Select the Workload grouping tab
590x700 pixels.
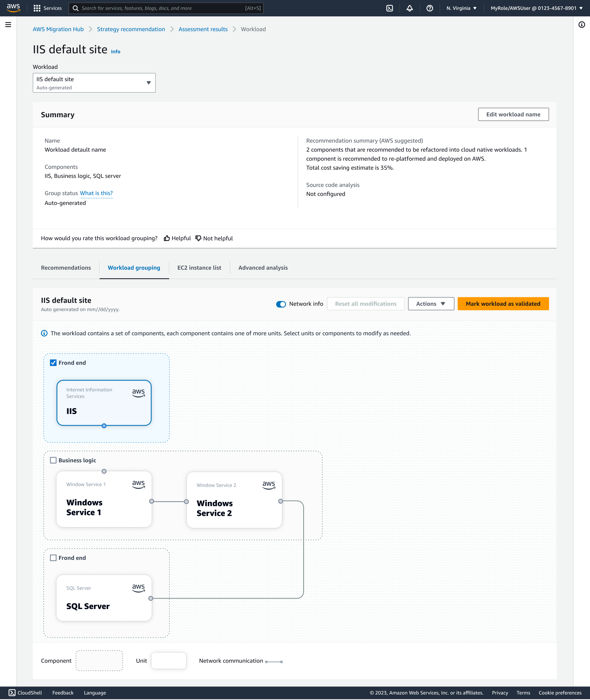pyautogui.click(x=134, y=268)
